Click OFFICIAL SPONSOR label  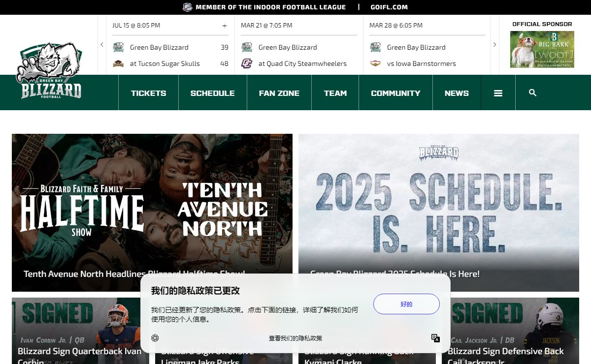pyautogui.click(x=542, y=24)
